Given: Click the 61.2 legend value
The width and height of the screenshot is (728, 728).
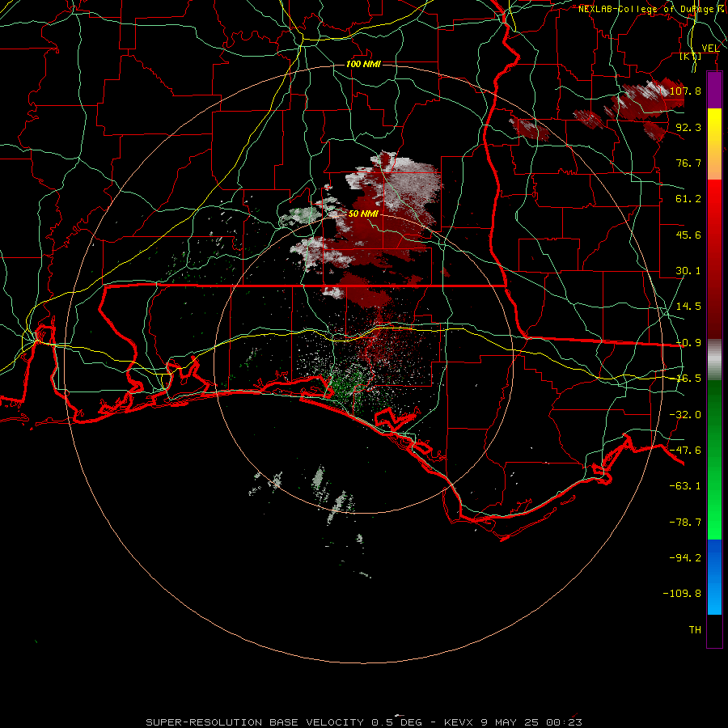Looking at the screenshot, I should click(x=688, y=199).
